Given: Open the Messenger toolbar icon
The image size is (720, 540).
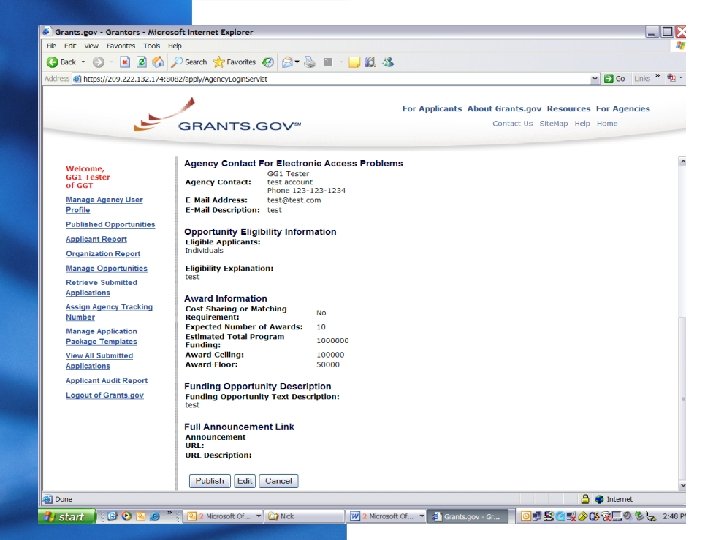Looking at the screenshot, I should coord(388,62).
